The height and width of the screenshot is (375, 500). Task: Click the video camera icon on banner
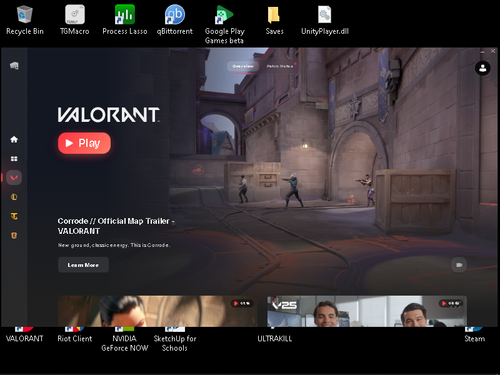(x=459, y=265)
